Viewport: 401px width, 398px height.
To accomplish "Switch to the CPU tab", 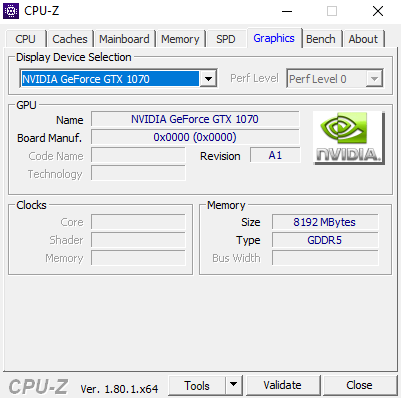I will [25, 39].
